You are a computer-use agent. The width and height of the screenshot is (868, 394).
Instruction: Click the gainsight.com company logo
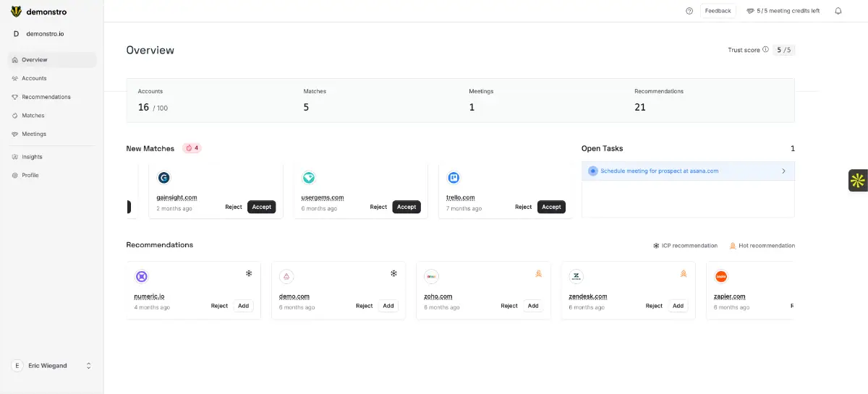click(x=163, y=177)
